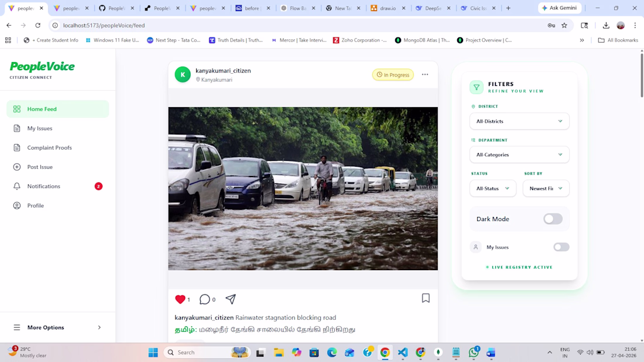
Task: Open the Department dropdown showing All-Categories
Action: coord(519,155)
